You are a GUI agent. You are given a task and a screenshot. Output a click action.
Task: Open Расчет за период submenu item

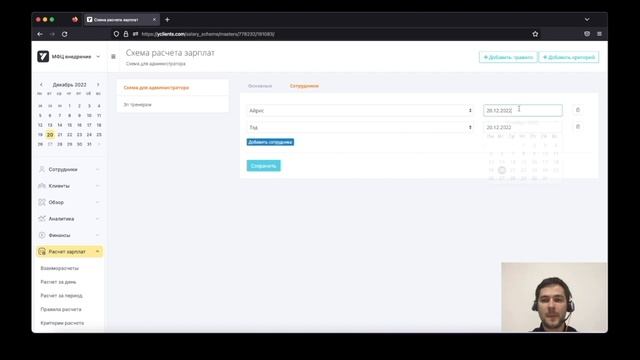(x=62, y=296)
